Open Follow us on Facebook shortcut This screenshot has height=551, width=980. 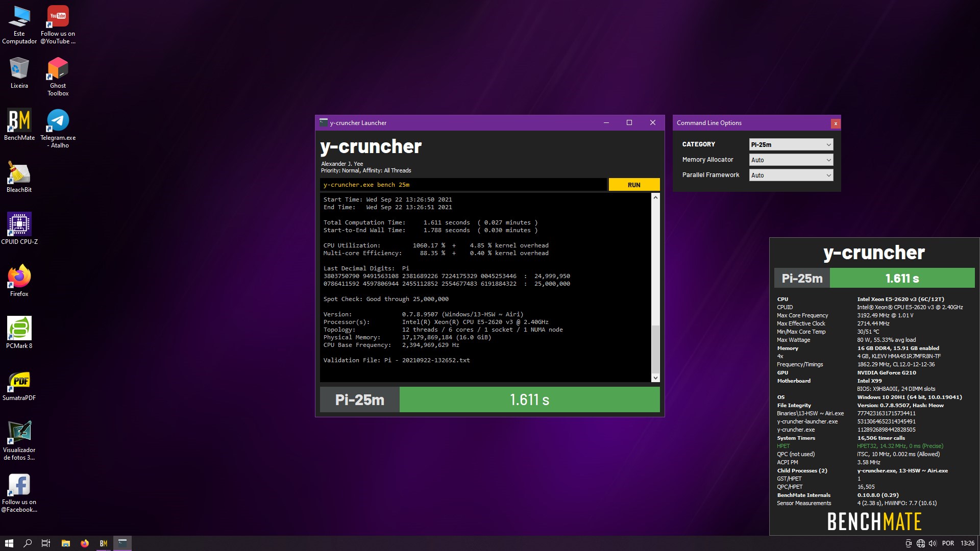coord(19,493)
